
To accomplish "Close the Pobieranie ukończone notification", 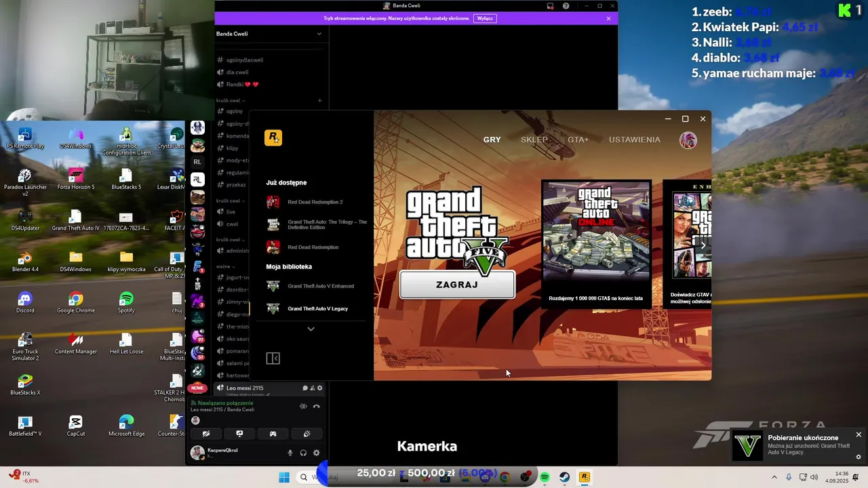I will (859, 434).
